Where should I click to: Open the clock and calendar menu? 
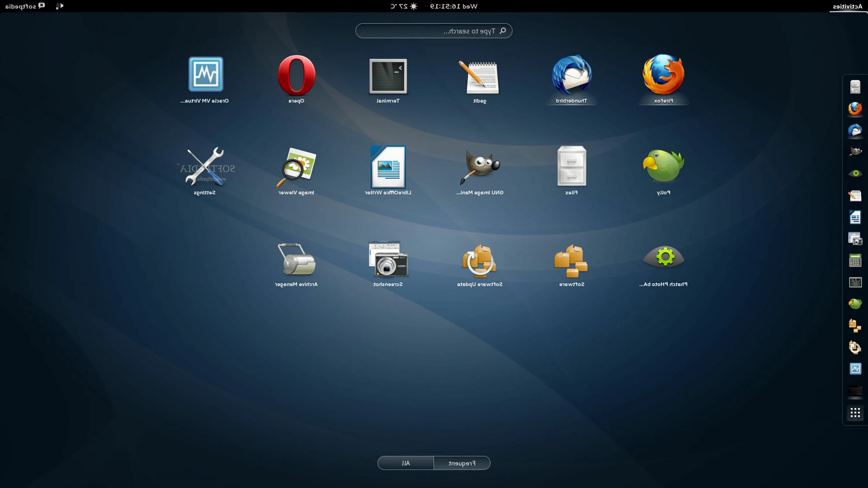tap(454, 6)
